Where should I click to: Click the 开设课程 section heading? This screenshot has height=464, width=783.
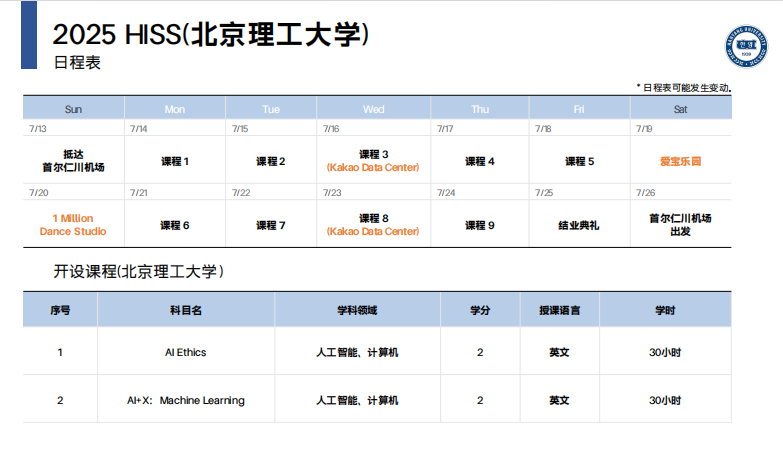point(138,272)
